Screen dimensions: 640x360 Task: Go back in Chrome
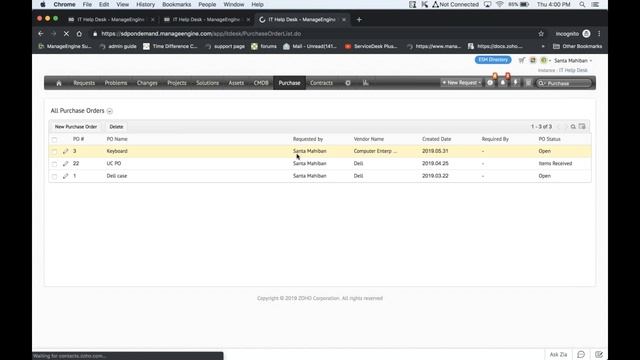point(40,34)
